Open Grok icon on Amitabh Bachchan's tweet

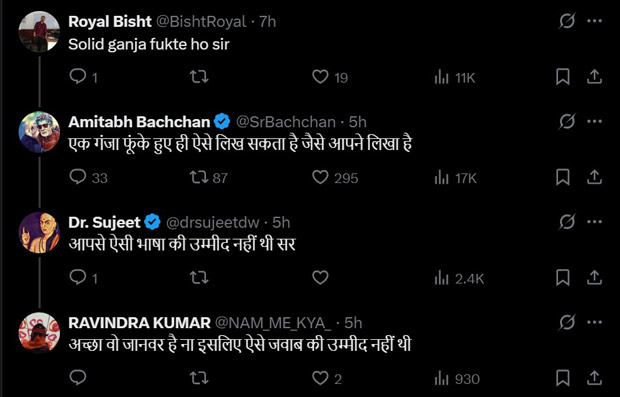(567, 121)
